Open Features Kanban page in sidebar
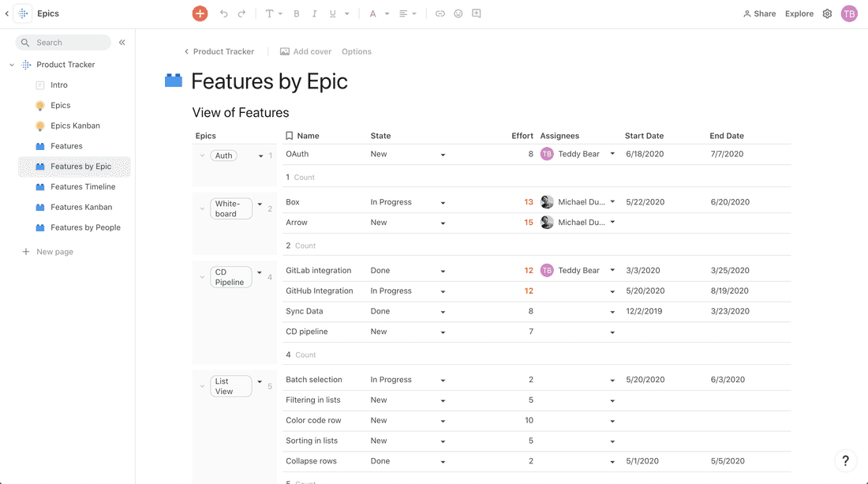The width and height of the screenshot is (868, 484). click(x=80, y=207)
